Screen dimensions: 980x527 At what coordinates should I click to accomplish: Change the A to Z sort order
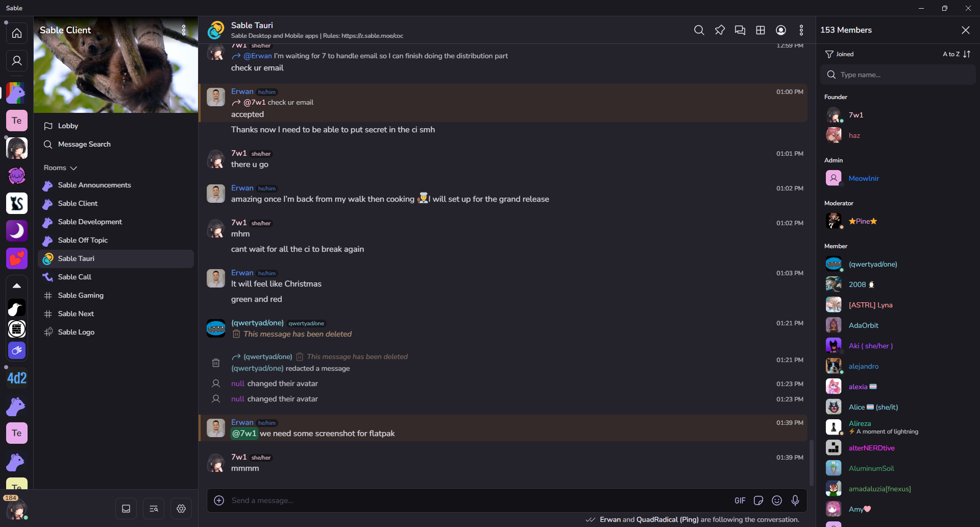[957, 54]
